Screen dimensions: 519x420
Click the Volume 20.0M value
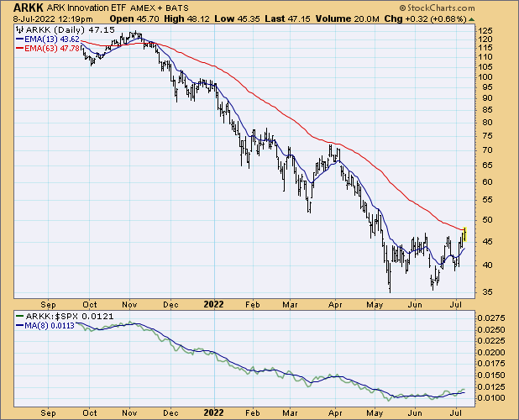(377, 18)
